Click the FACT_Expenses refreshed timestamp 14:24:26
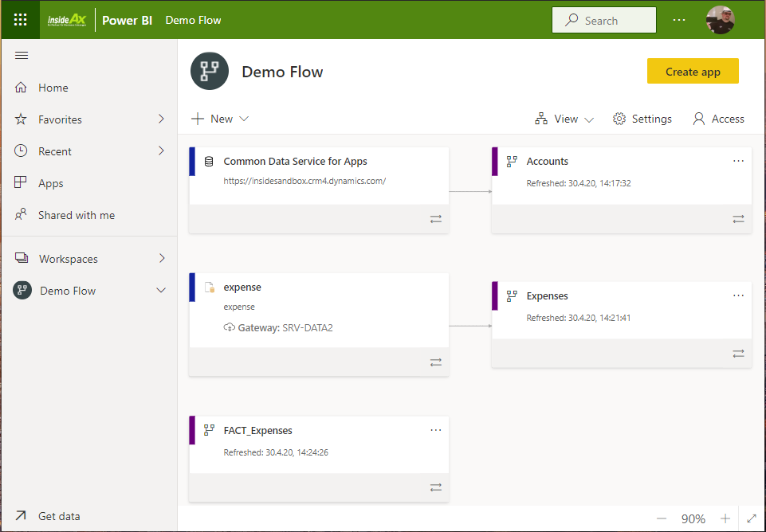Screen dimensions: 766x532 click(276, 452)
